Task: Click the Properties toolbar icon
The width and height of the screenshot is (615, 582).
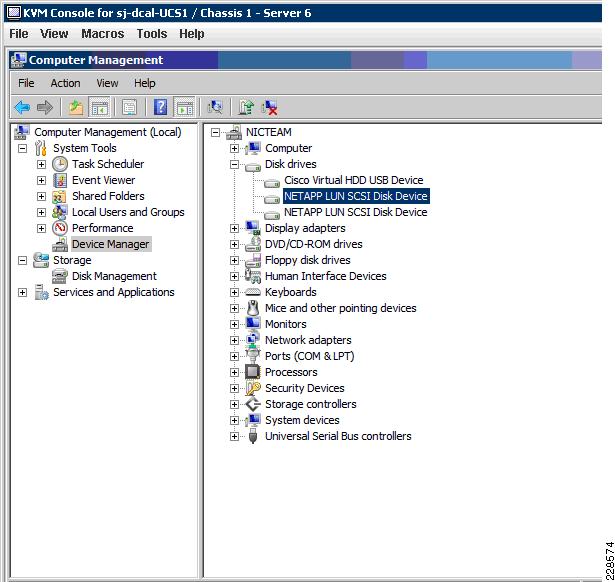Action: (x=129, y=107)
